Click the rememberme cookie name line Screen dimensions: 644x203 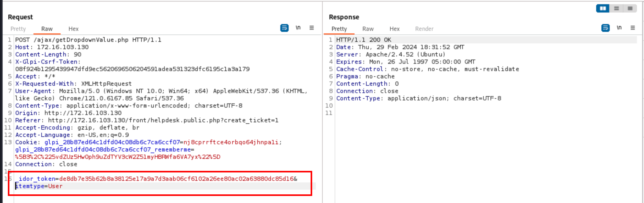pyautogui.click(x=105, y=149)
